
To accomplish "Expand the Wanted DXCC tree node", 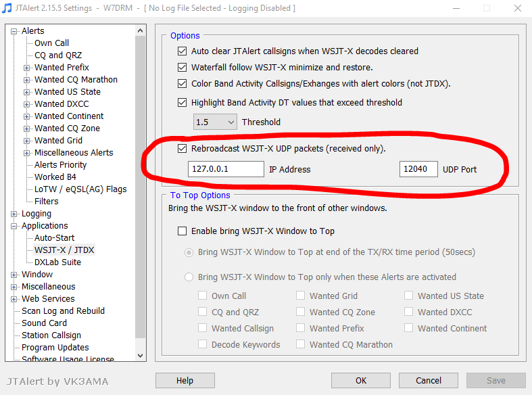I will pos(26,105).
